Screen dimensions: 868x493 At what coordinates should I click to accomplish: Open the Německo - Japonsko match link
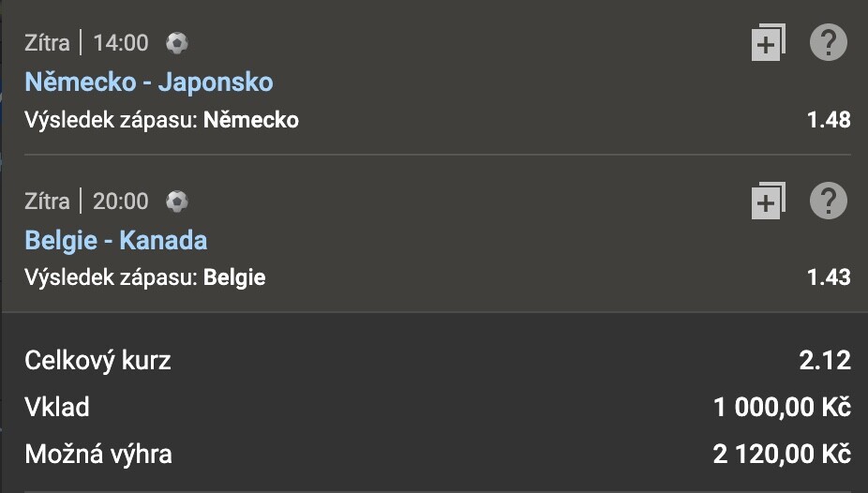[x=149, y=82]
